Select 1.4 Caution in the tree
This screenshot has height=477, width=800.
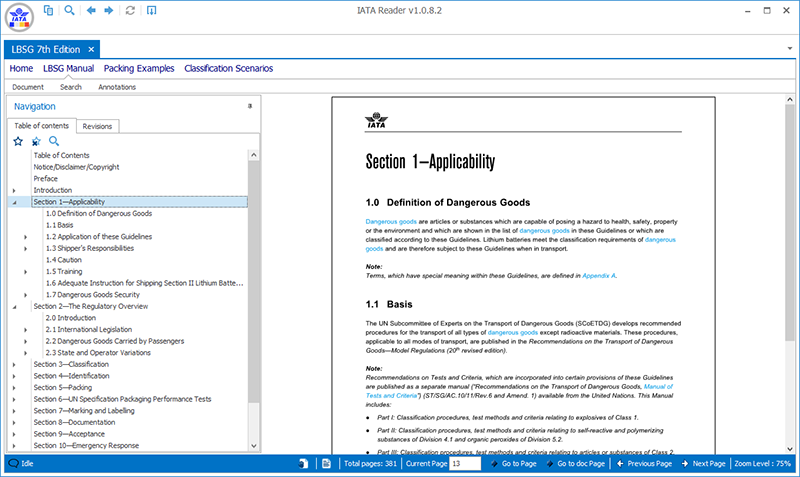pos(64,260)
